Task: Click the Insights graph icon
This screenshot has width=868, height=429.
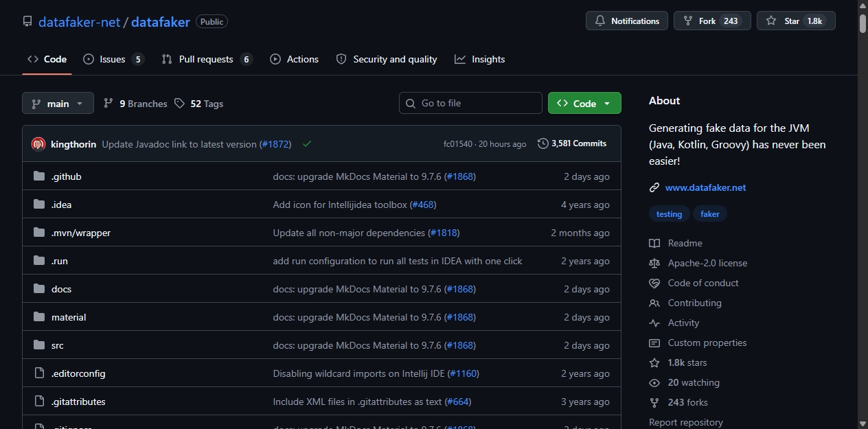Action: [460, 59]
